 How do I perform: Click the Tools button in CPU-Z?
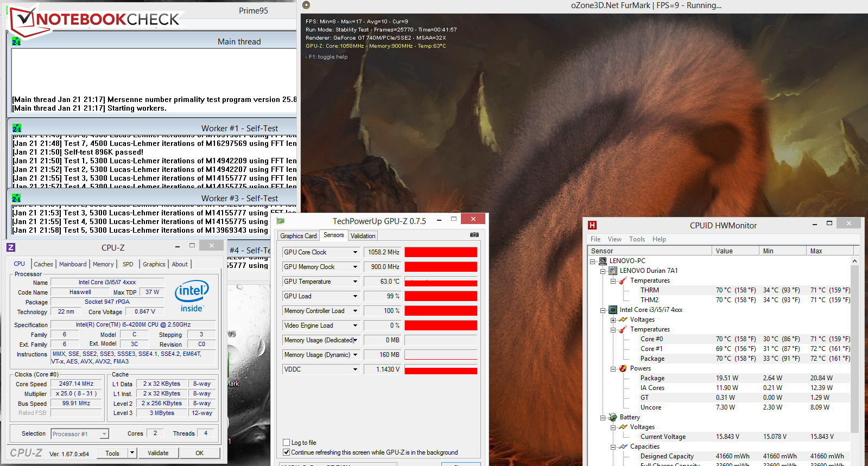click(x=112, y=453)
